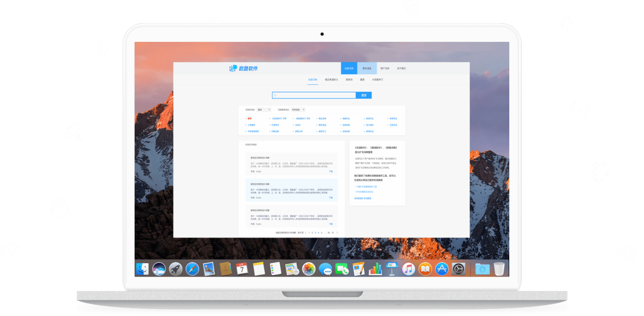Click the magnifier icon in search box
Viewport: 644px width, 316px height.
(x=275, y=95)
